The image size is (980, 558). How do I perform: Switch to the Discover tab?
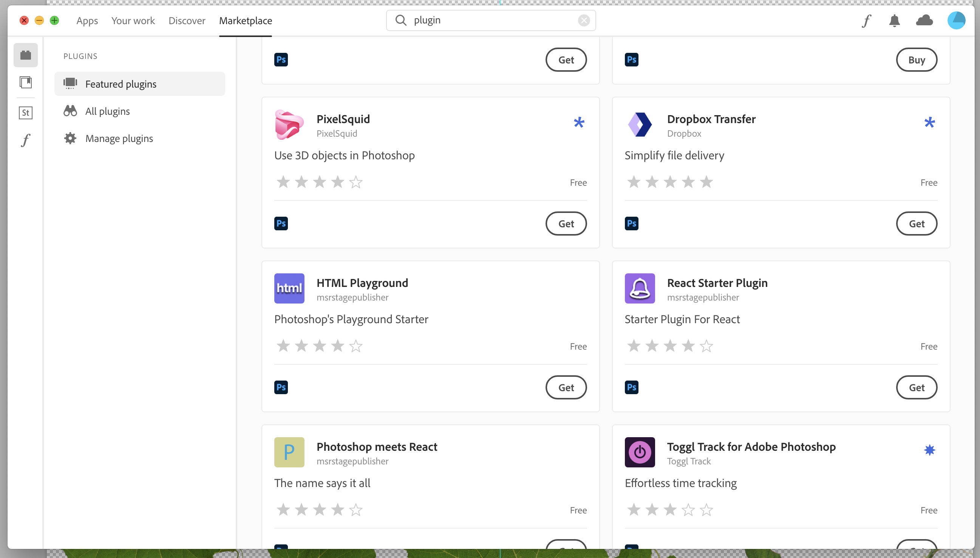click(x=187, y=21)
